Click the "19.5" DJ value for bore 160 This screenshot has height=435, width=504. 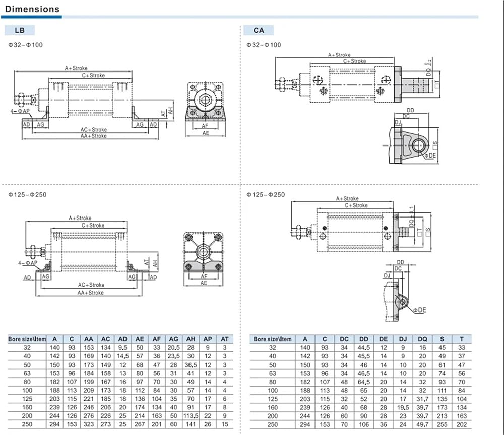tap(403, 407)
